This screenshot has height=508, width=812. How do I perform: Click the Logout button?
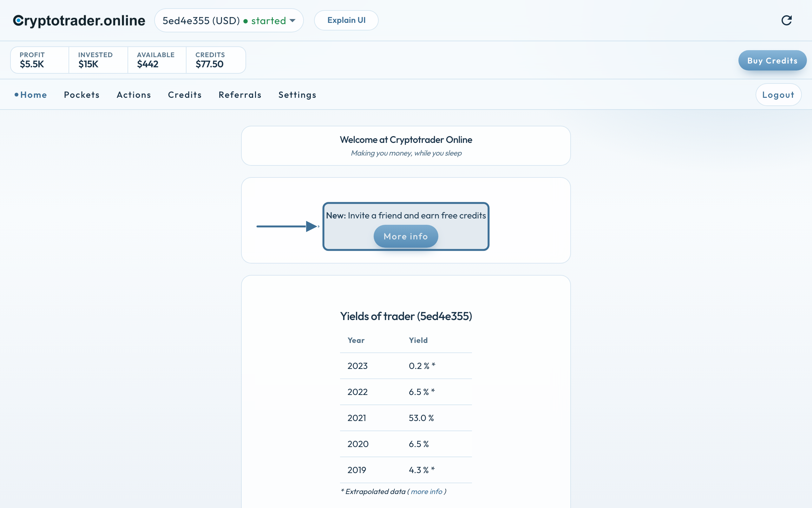coord(778,95)
